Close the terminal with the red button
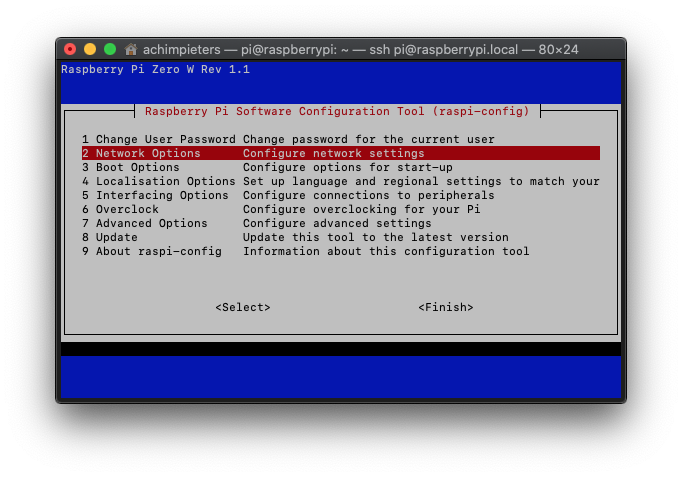 point(70,49)
